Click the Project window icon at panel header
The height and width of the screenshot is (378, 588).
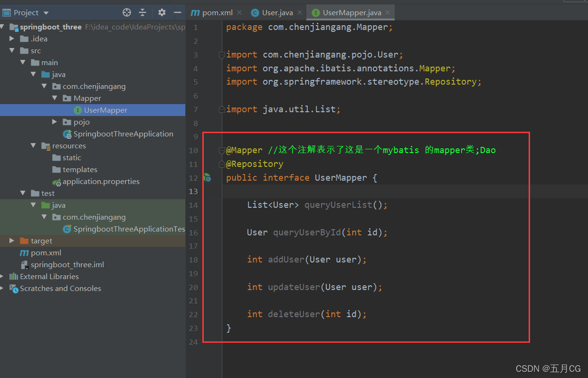tap(7, 13)
